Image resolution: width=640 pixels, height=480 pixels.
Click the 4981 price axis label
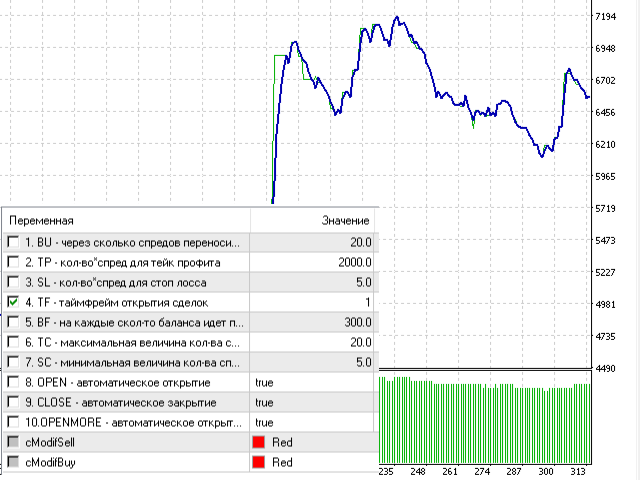(x=605, y=304)
